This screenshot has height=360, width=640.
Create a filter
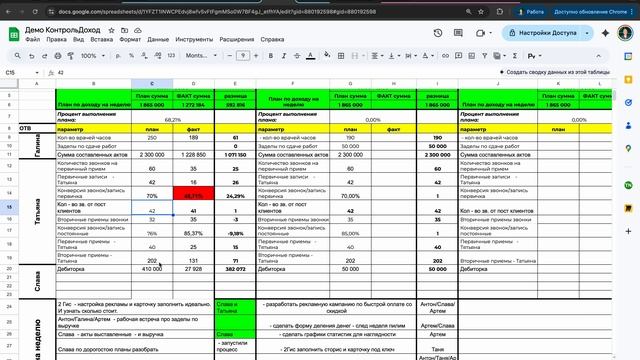point(484,56)
